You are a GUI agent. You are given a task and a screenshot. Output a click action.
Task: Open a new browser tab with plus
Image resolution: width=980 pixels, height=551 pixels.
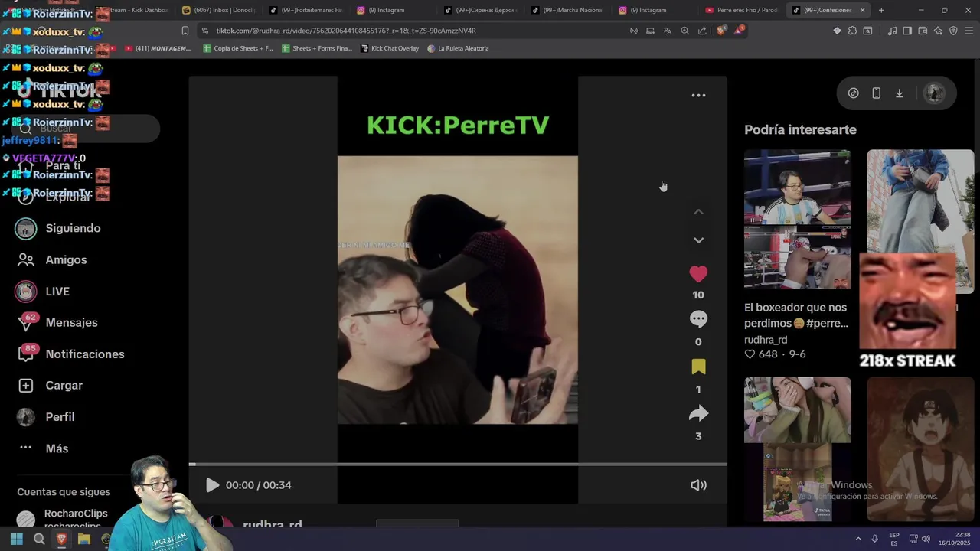(x=881, y=10)
